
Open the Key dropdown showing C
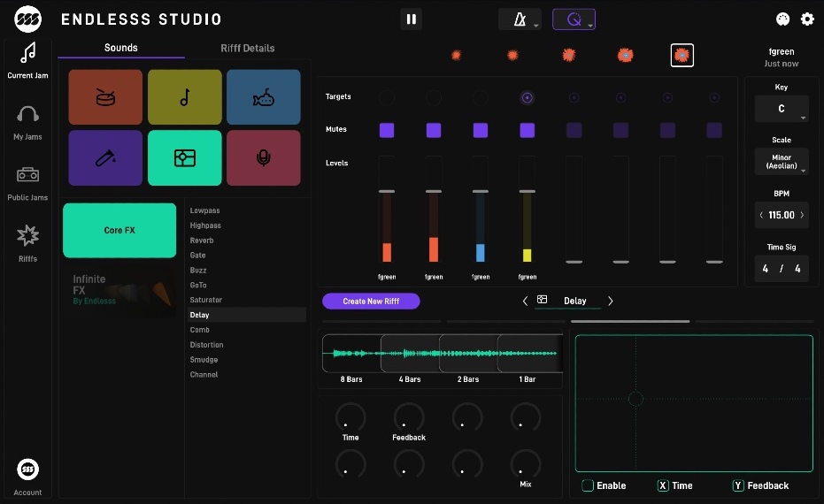(782, 109)
